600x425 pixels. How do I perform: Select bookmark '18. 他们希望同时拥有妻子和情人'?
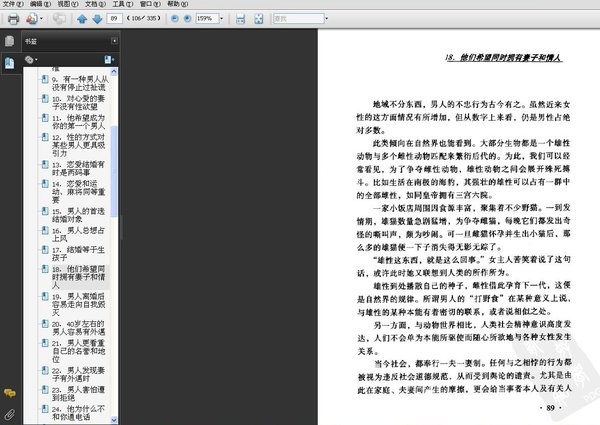click(x=79, y=277)
